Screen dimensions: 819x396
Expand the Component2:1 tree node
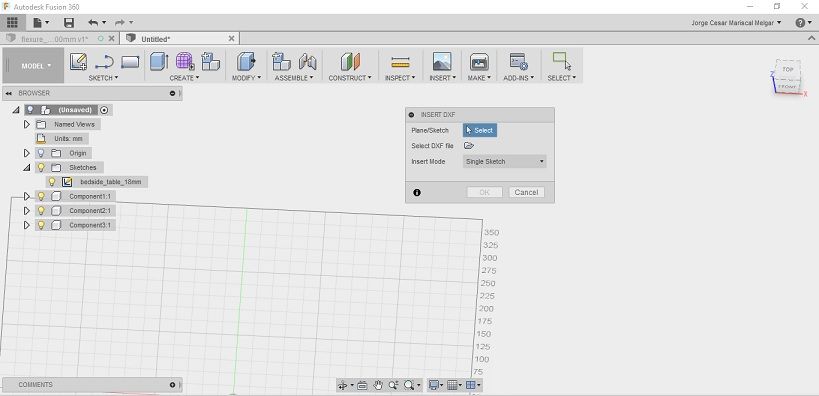(27, 211)
